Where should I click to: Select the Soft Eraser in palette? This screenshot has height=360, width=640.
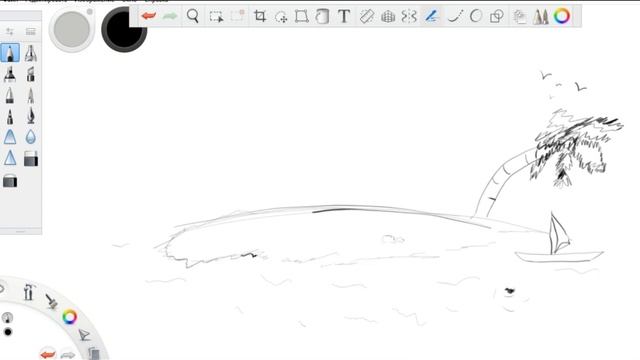10,180
